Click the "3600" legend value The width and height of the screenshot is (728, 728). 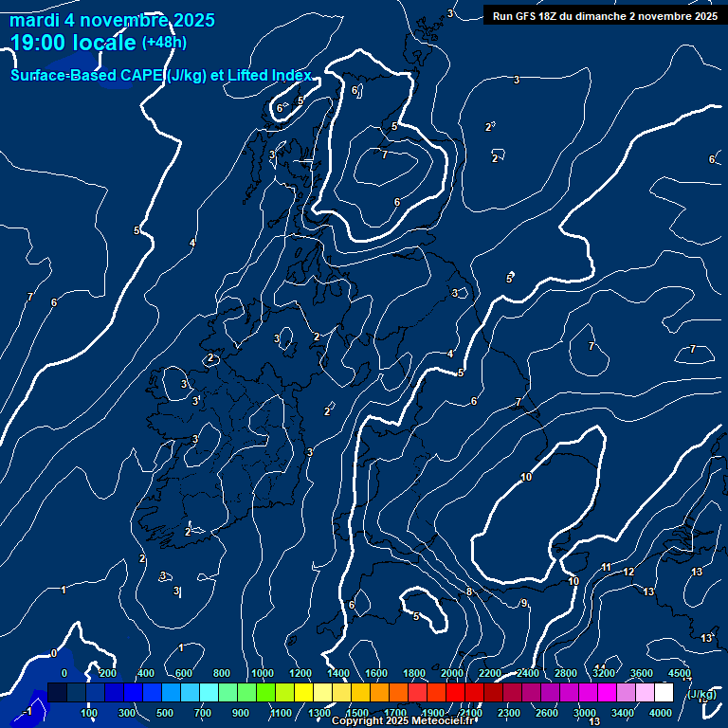click(x=642, y=673)
